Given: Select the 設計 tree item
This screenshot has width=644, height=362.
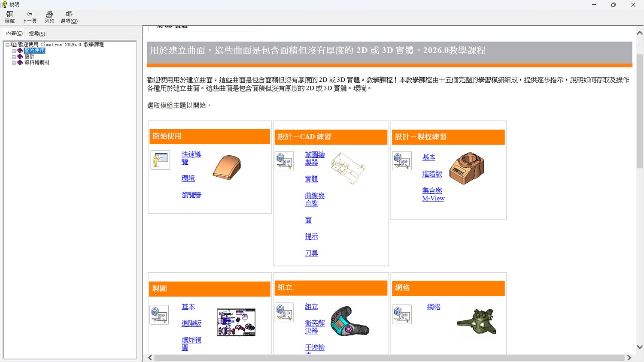Looking at the screenshot, I should (29, 57).
